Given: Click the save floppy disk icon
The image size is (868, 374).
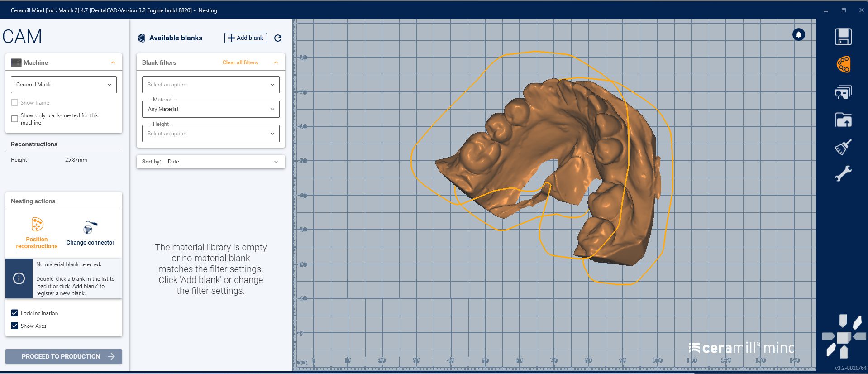Looking at the screenshot, I should click(843, 37).
